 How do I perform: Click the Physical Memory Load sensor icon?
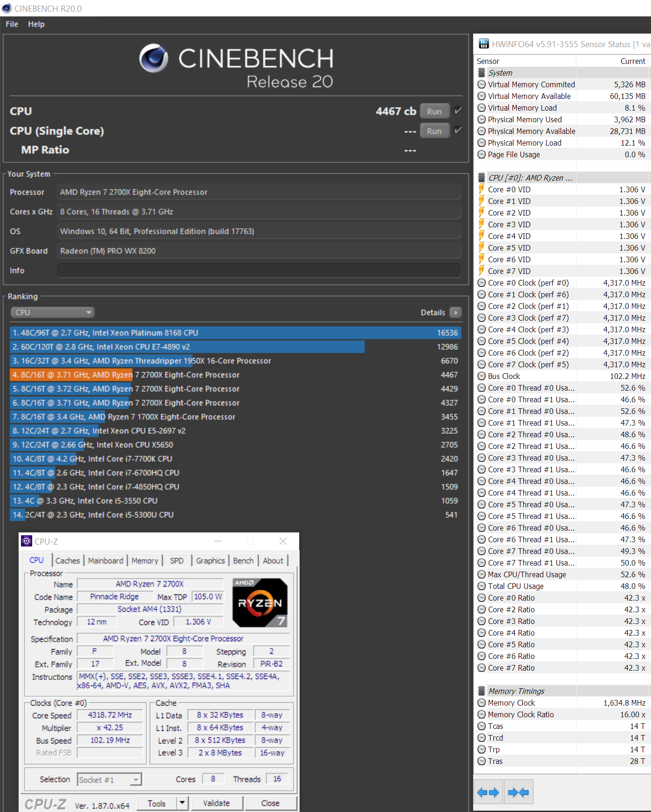pyautogui.click(x=482, y=143)
